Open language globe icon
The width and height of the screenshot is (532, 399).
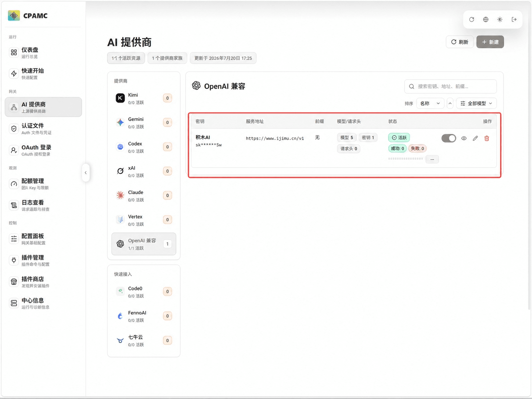(486, 19)
